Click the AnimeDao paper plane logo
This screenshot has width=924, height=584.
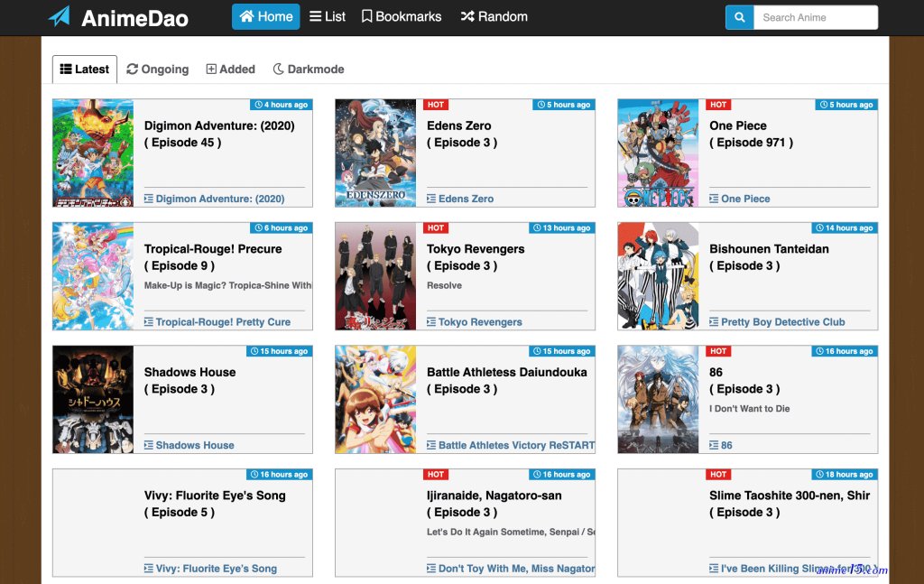[59, 16]
